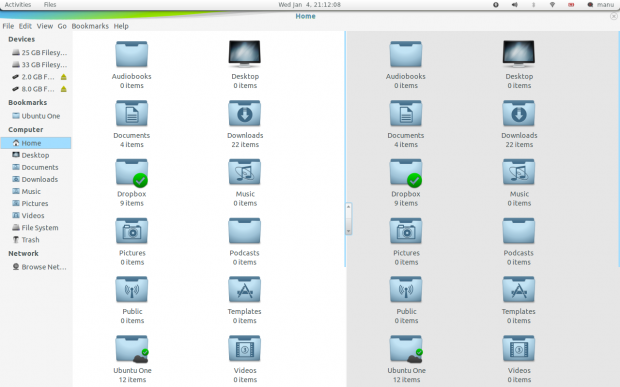Click Activities in top panel
Screen dimensions: 620x387
point(18,5)
